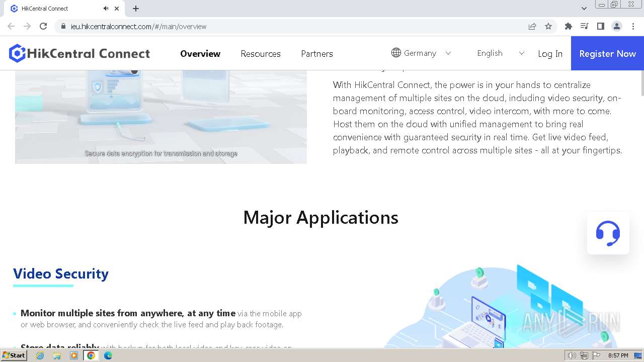The height and width of the screenshot is (362, 644).
Task: Reload the current page
Action: point(43,26)
